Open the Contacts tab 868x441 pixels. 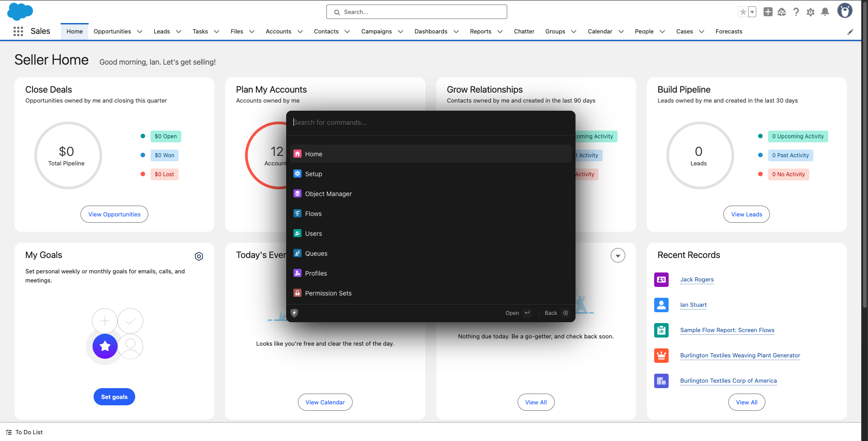[326, 32]
